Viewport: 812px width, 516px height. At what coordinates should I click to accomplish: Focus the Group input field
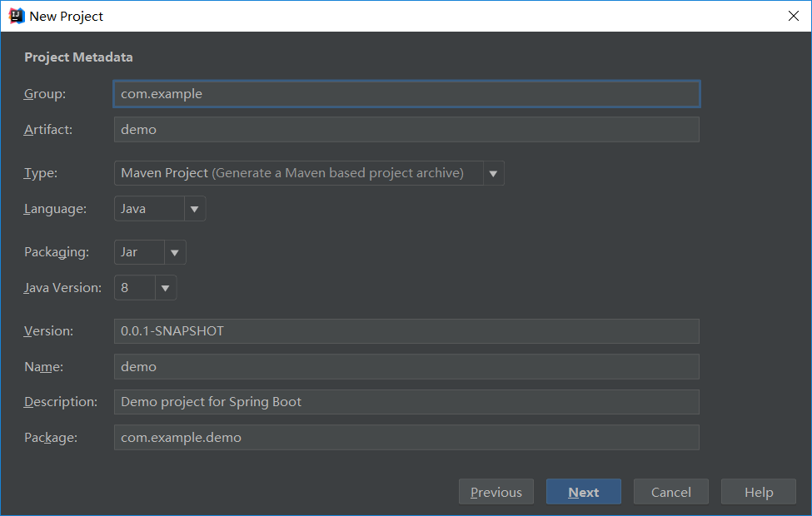[406, 94]
